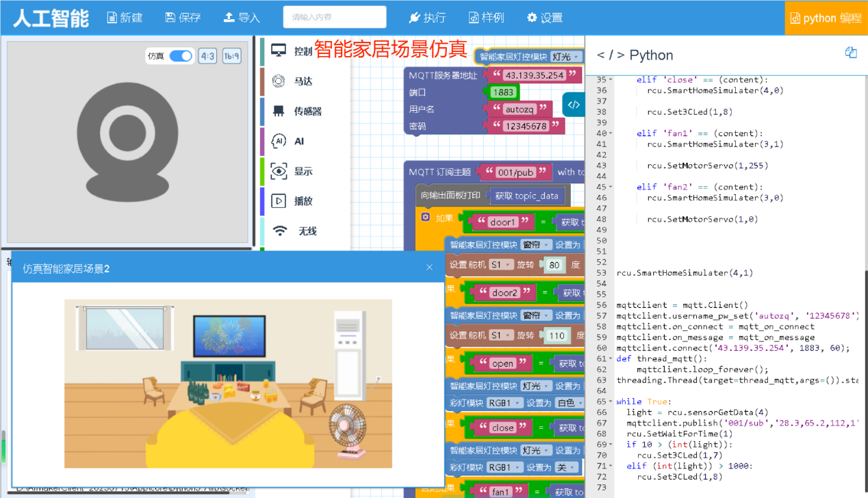
Task: Switch the camera view to 4:3 ratio
Action: (207, 56)
